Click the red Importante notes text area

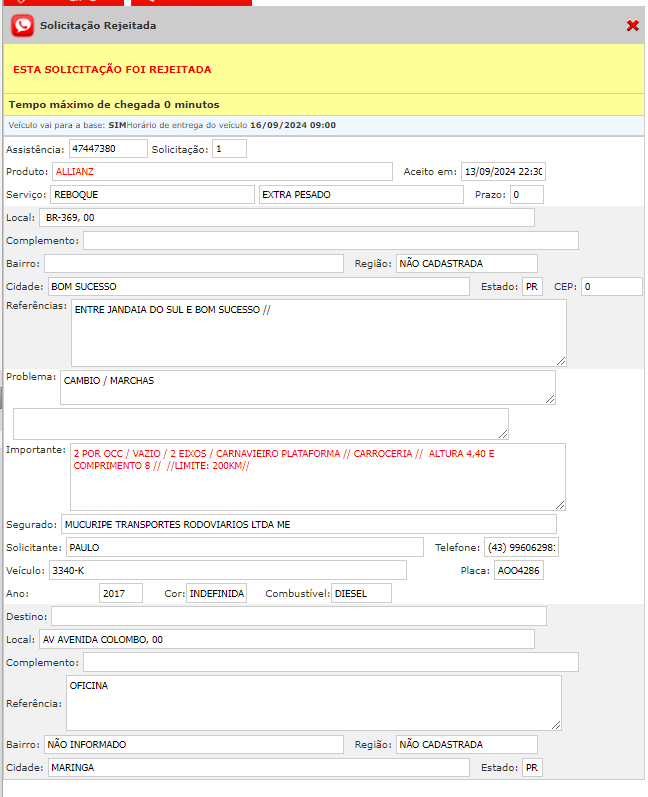point(317,476)
